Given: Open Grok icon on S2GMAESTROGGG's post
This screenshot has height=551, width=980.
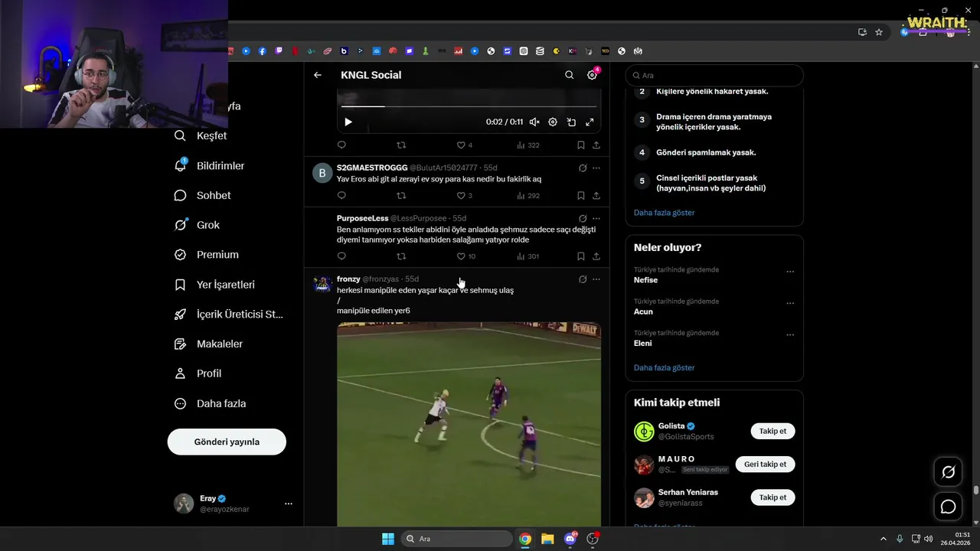Looking at the screenshot, I should point(583,168).
